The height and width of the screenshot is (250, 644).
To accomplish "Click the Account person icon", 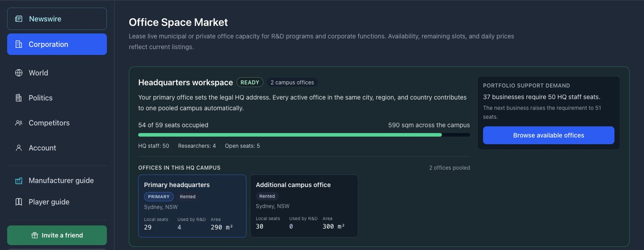I will point(19,148).
